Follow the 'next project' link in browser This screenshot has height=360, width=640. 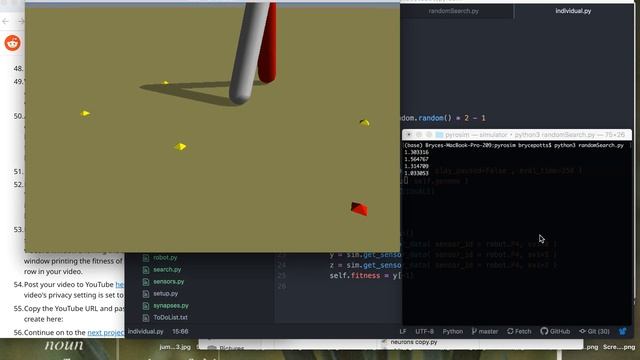(x=106, y=333)
